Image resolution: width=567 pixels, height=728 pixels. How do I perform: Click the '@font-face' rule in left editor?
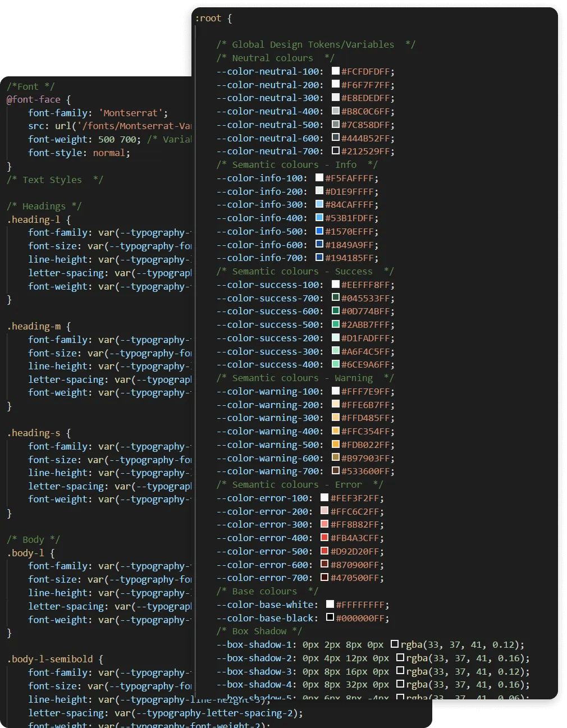(x=34, y=99)
